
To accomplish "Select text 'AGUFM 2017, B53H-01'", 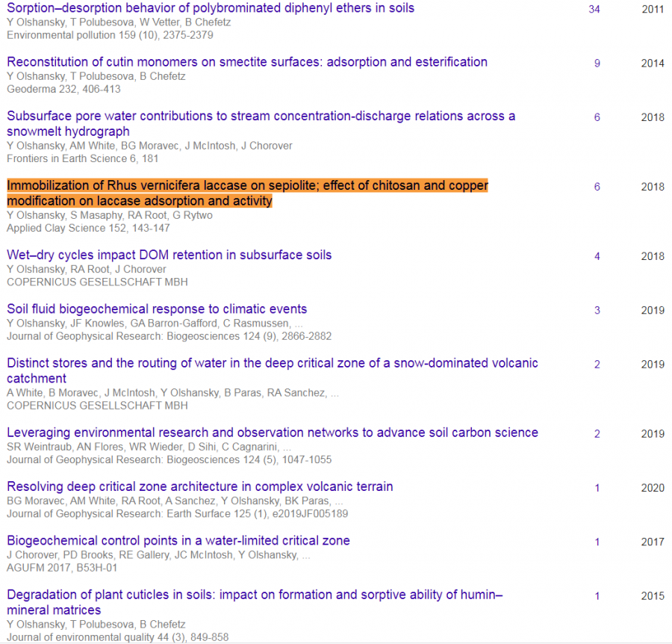I will pyautogui.click(x=62, y=568).
